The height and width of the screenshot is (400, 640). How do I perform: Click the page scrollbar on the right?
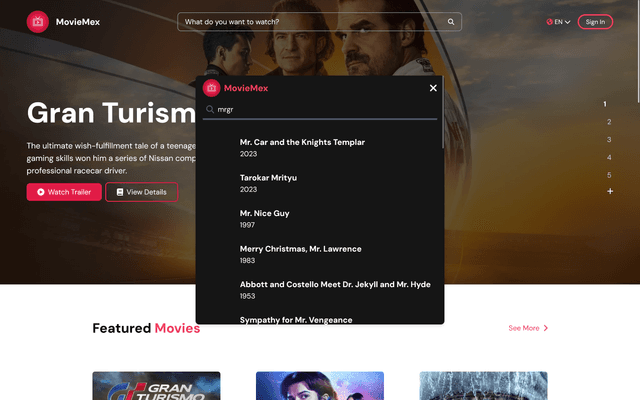coord(638,51)
